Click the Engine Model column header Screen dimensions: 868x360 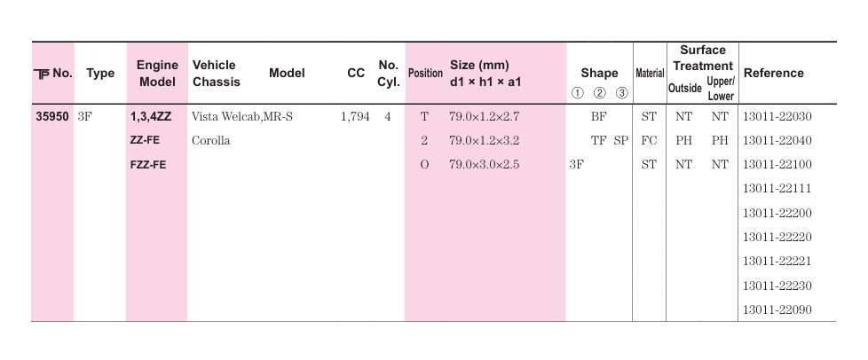[157, 74]
